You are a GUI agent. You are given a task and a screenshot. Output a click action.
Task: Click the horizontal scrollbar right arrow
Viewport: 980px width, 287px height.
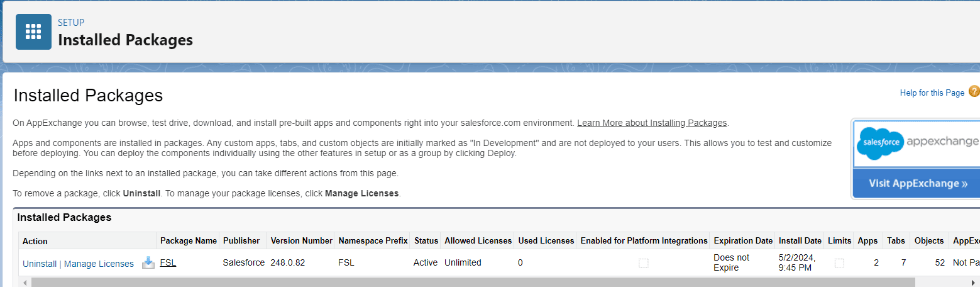[x=974, y=283]
